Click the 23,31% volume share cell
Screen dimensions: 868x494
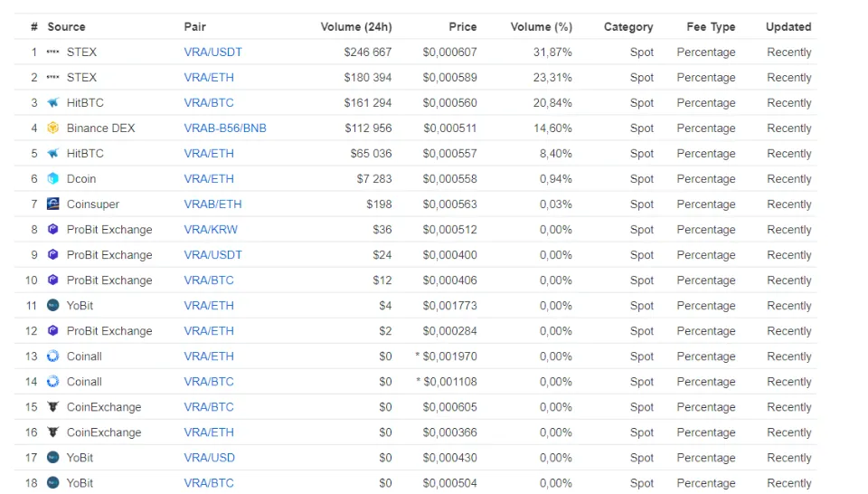(552, 78)
